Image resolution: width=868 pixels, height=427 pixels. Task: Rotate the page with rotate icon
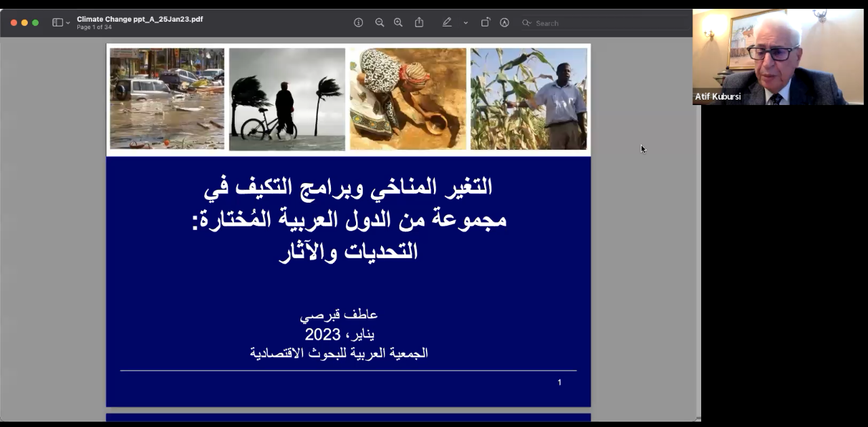[x=486, y=22]
